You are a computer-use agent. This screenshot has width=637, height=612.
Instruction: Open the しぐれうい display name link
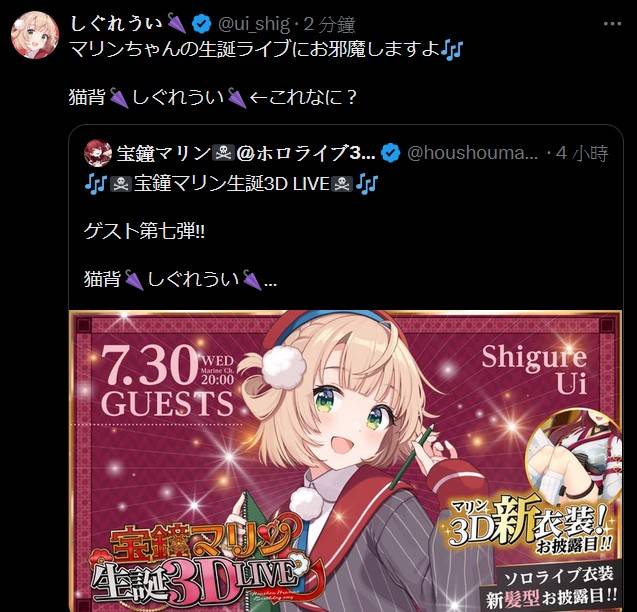[117, 23]
